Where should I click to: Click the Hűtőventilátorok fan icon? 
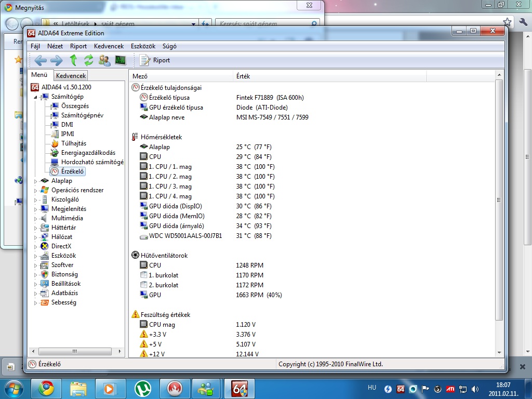point(136,255)
